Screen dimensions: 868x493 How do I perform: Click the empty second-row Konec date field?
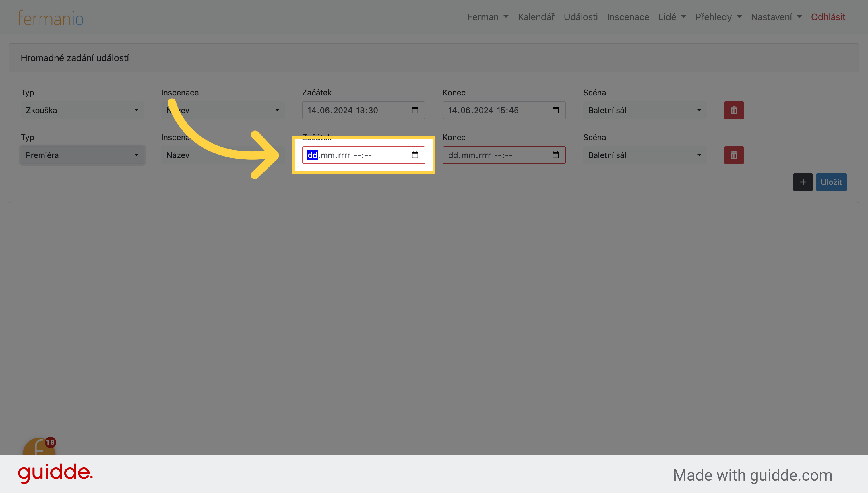(504, 155)
